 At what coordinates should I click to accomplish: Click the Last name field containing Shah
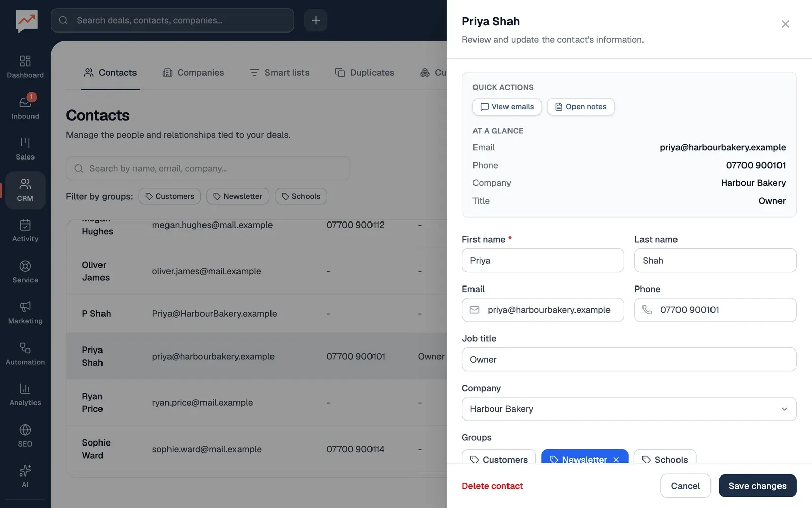tap(715, 261)
